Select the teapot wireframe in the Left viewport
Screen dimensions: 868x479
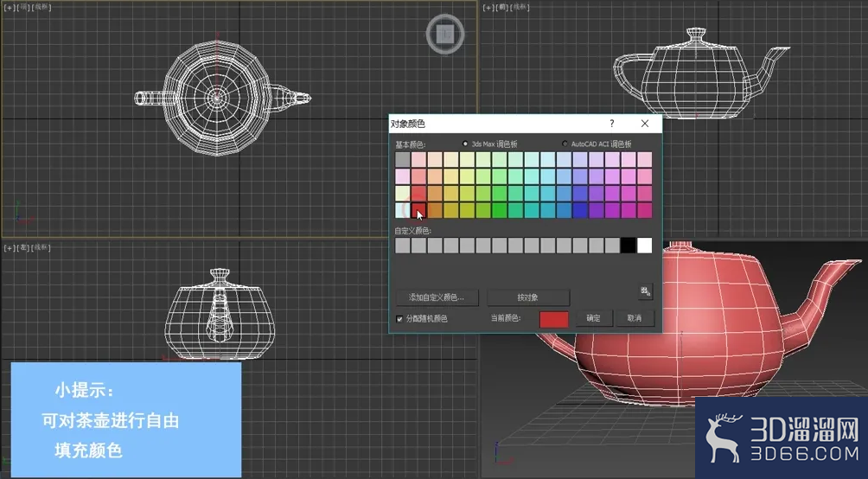click(x=220, y=314)
